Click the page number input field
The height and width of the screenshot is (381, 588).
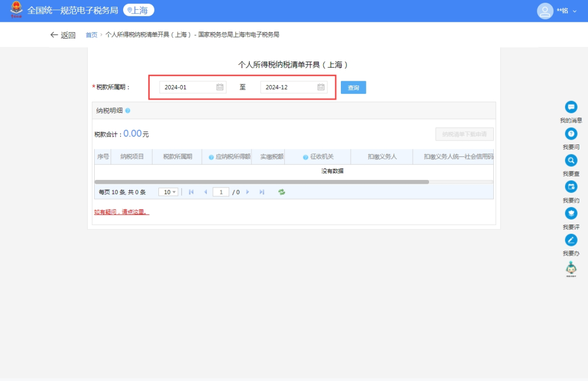point(220,191)
